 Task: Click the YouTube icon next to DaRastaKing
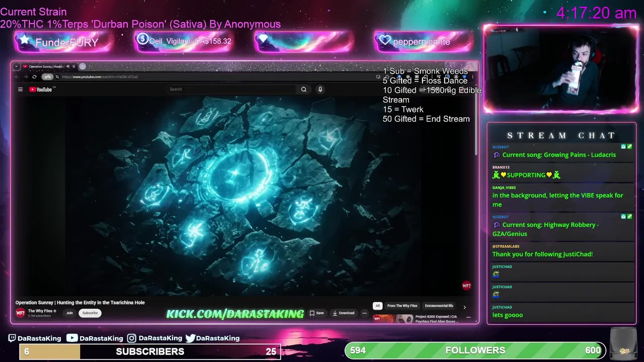(72, 338)
